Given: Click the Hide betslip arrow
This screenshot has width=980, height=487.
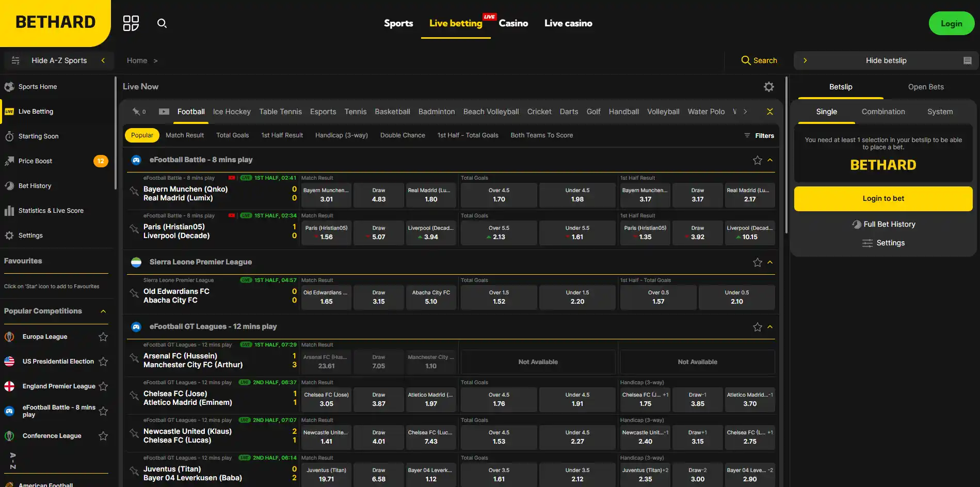Looking at the screenshot, I should coord(805,60).
